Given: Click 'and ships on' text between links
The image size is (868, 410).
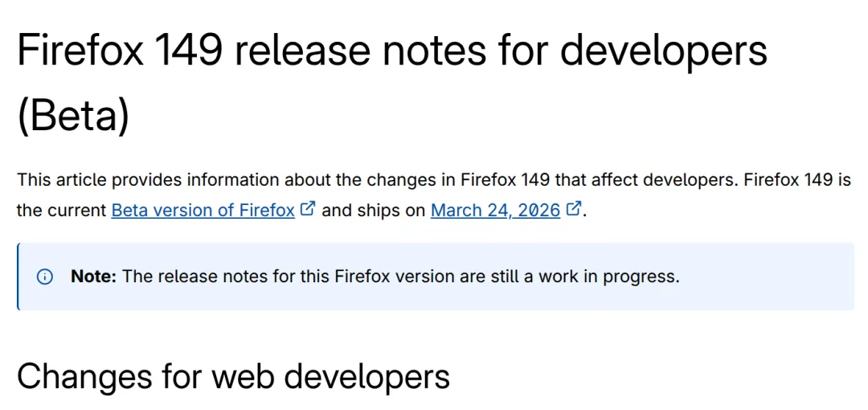Looking at the screenshot, I should coord(374,211).
